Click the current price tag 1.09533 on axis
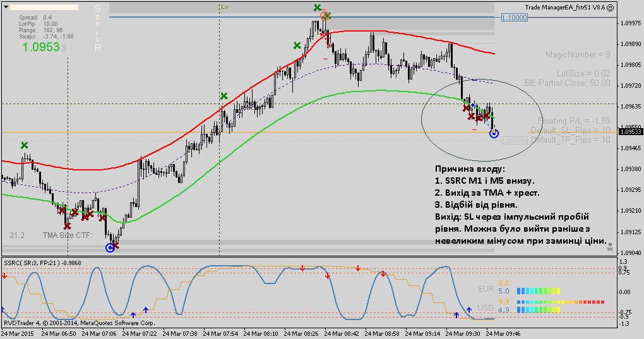Image resolution: width=644 pixels, height=339 pixels. point(631,132)
